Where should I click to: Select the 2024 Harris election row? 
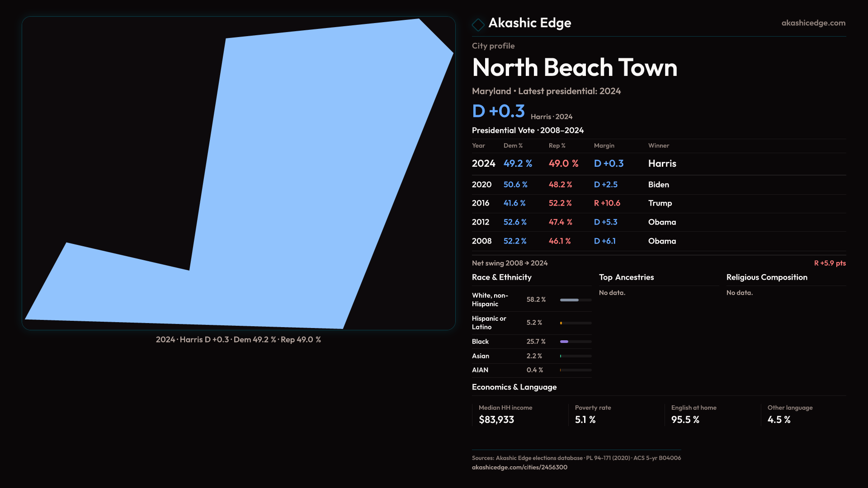point(658,164)
